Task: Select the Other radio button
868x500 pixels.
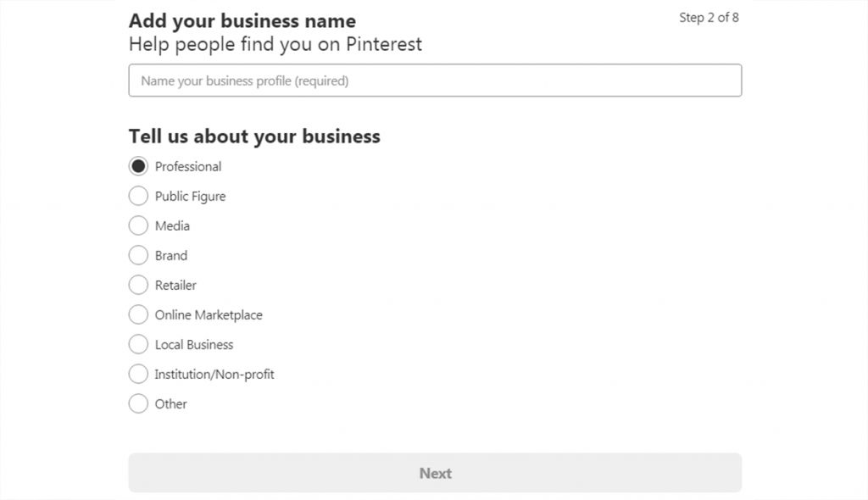Action: tap(138, 403)
